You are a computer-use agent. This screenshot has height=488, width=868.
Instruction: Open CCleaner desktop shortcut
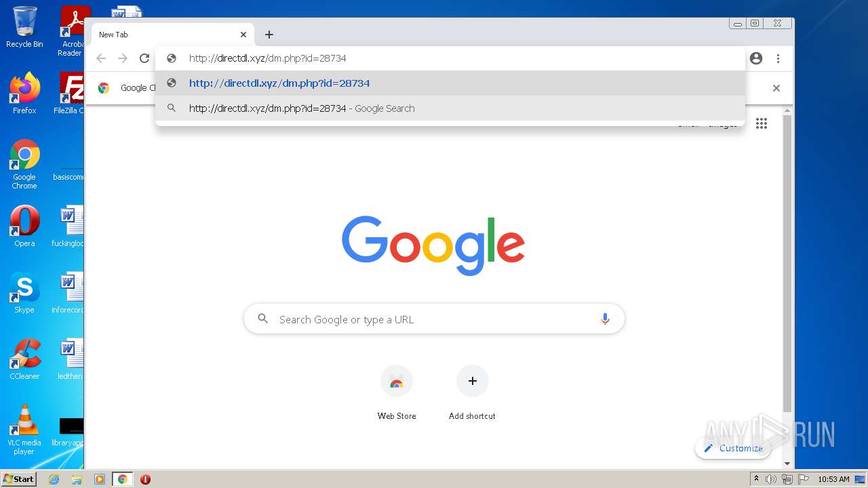24,359
